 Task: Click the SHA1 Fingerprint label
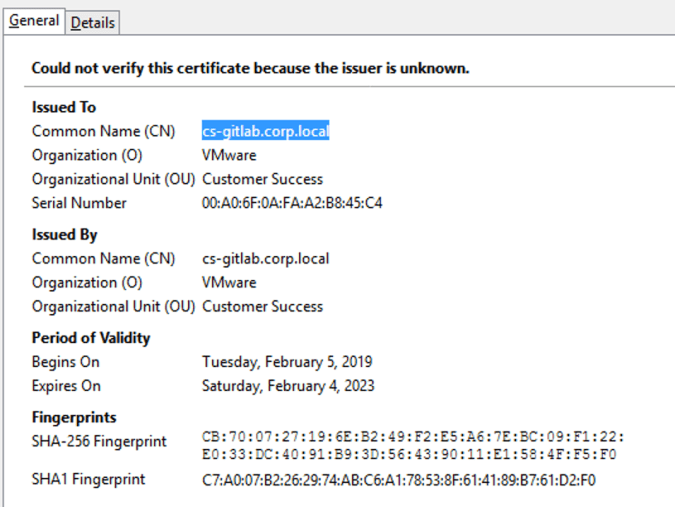88,480
